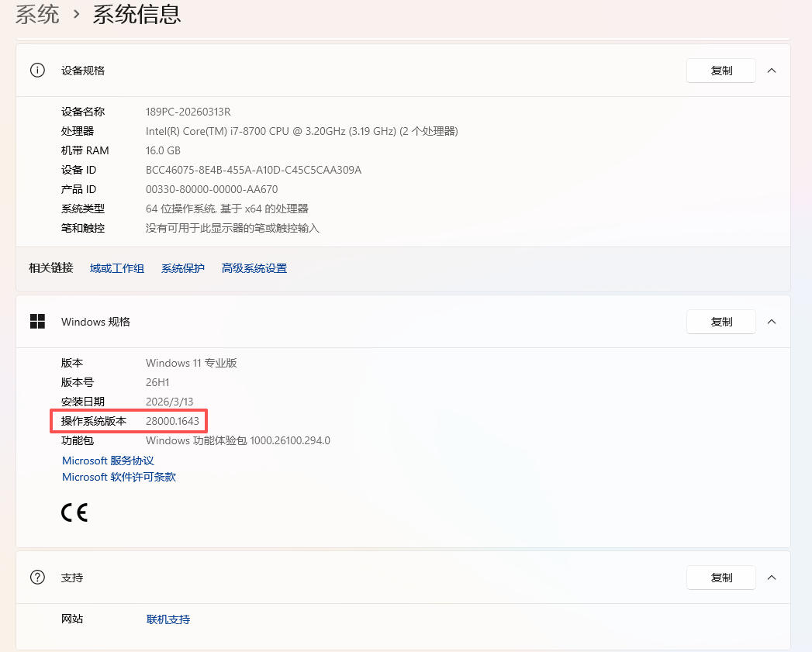The height and width of the screenshot is (652, 812).
Task: Go back to 系统 via breadcrumb
Action: click(x=37, y=14)
